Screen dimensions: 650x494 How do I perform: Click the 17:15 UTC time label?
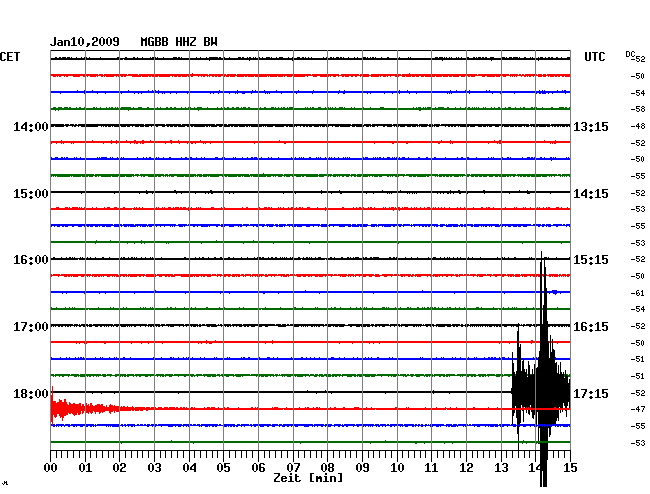(591, 393)
